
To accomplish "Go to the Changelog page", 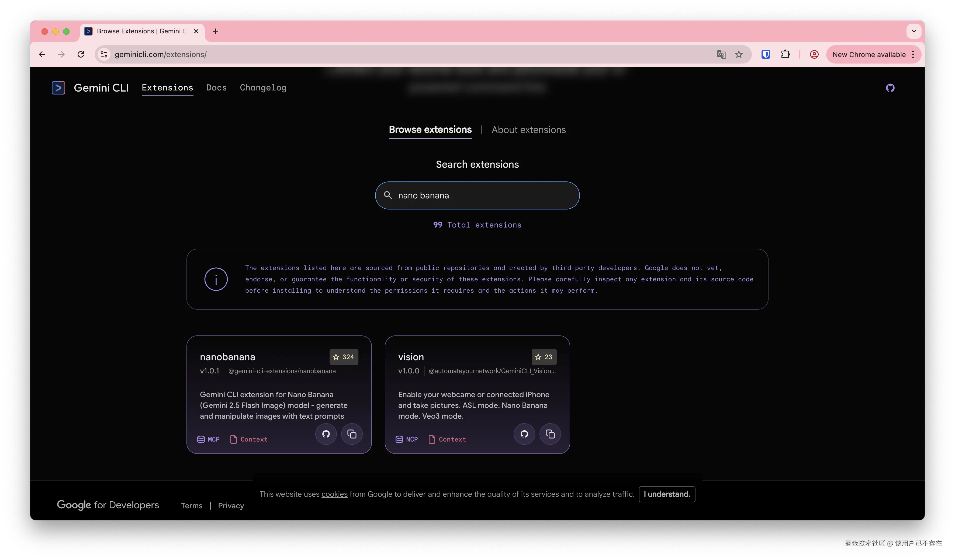I will click(x=263, y=88).
